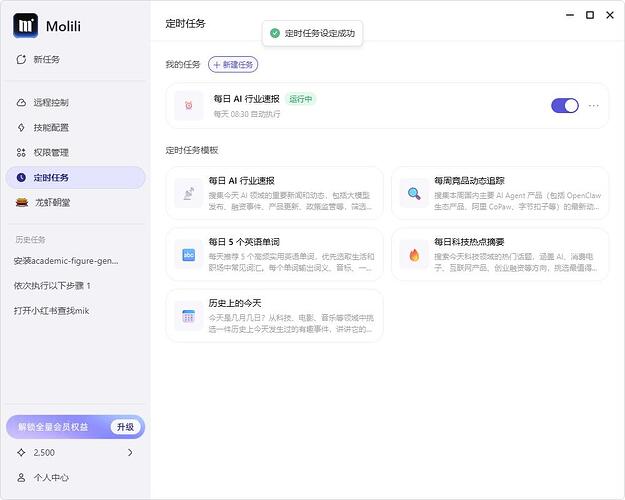Click the scheduled task clock icon
Viewport: 625px width, 500px height.
(21, 177)
